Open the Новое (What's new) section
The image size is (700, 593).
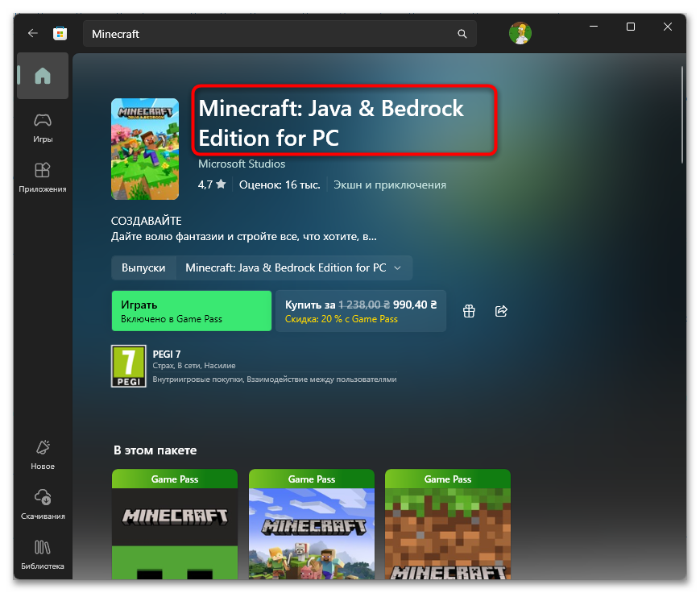coord(43,454)
